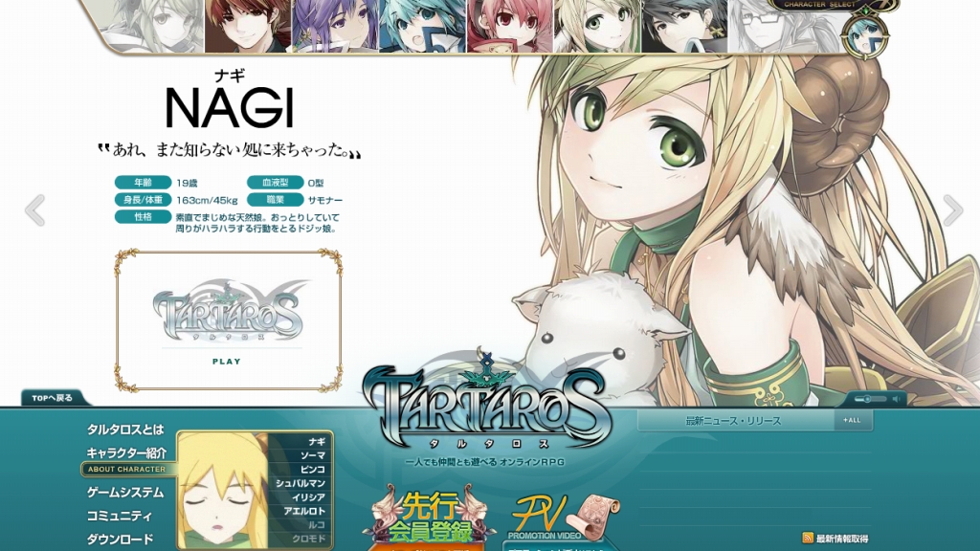Click the tagline 一人でも仲間とも遊べる オンラインRPG
The image size is (980, 551).
485,462
